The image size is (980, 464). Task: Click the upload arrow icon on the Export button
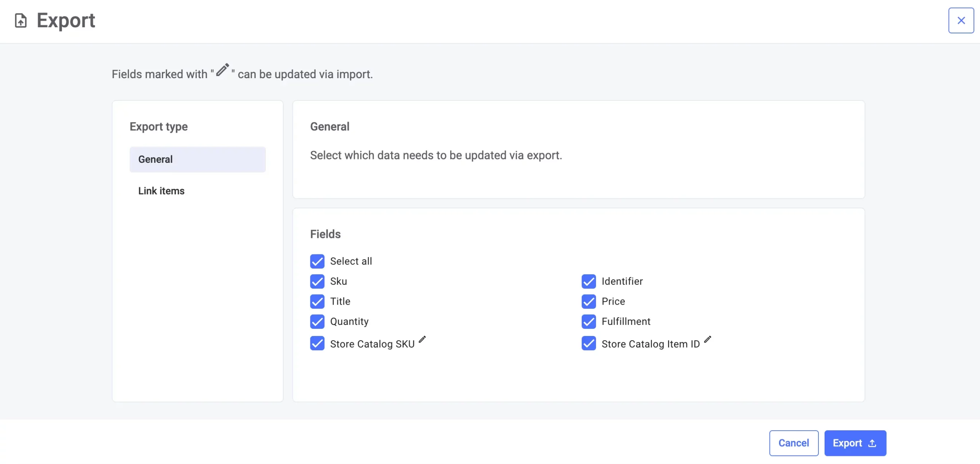[x=872, y=443]
